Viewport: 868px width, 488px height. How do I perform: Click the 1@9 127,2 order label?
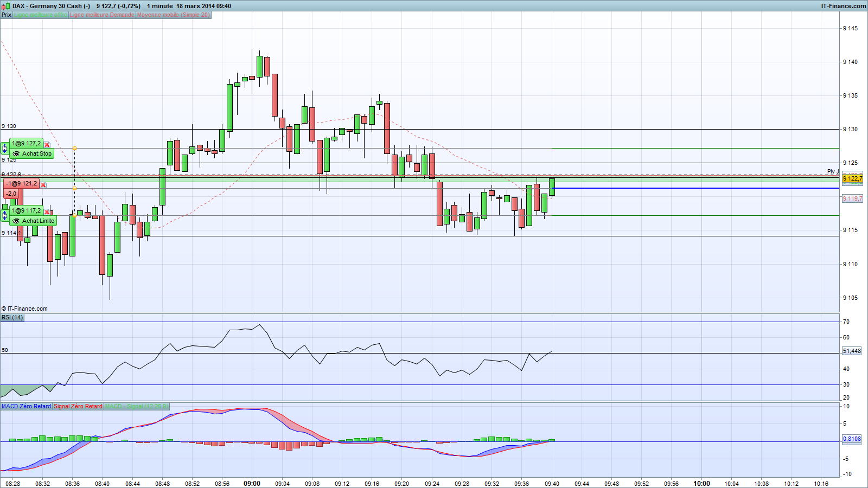coord(27,144)
